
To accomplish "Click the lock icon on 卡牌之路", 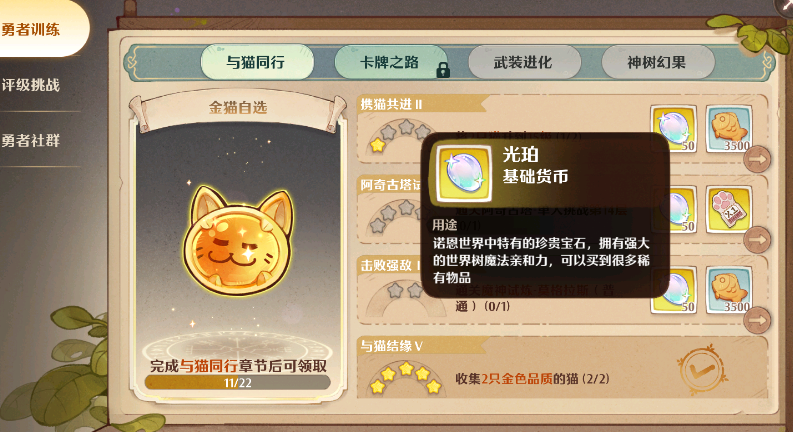I will 443,70.
